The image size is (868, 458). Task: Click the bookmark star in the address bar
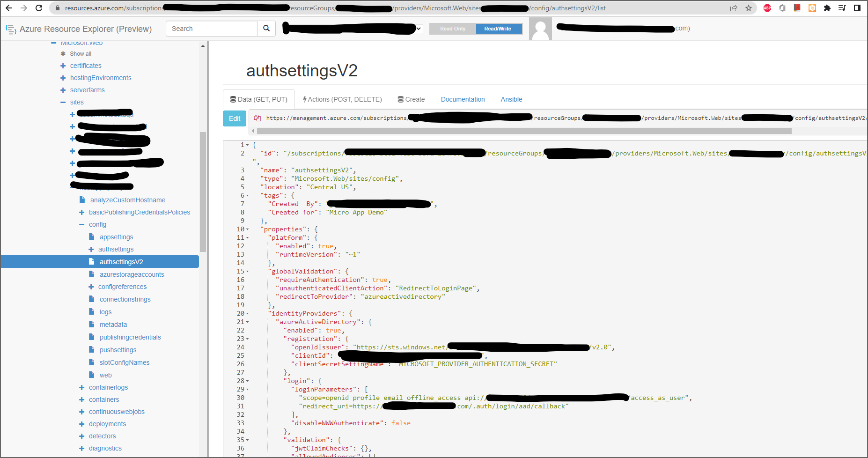tap(748, 8)
